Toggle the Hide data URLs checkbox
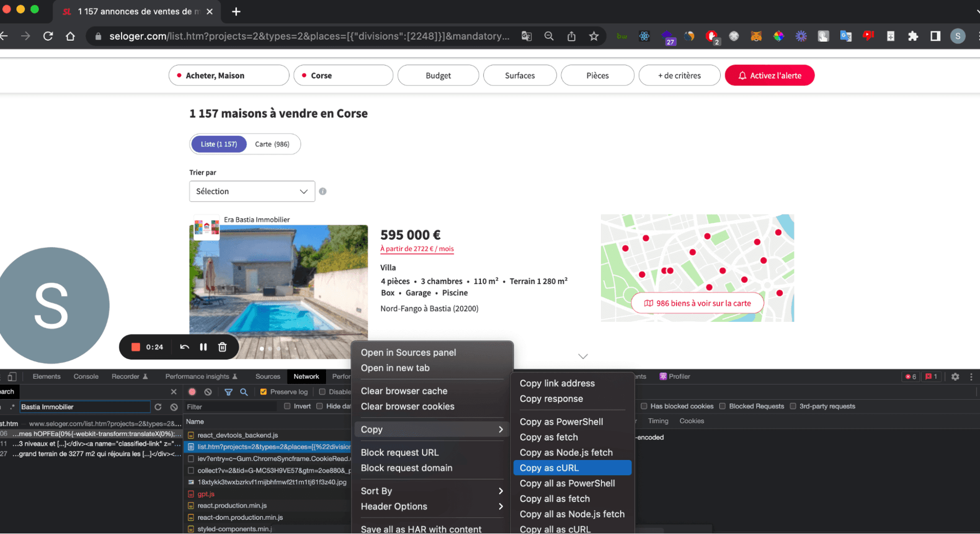 [320, 406]
